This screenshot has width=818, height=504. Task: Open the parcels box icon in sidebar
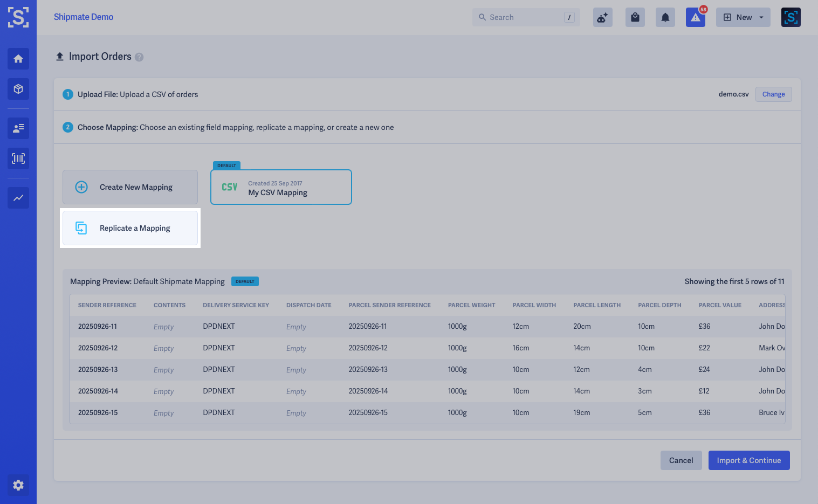[18, 89]
